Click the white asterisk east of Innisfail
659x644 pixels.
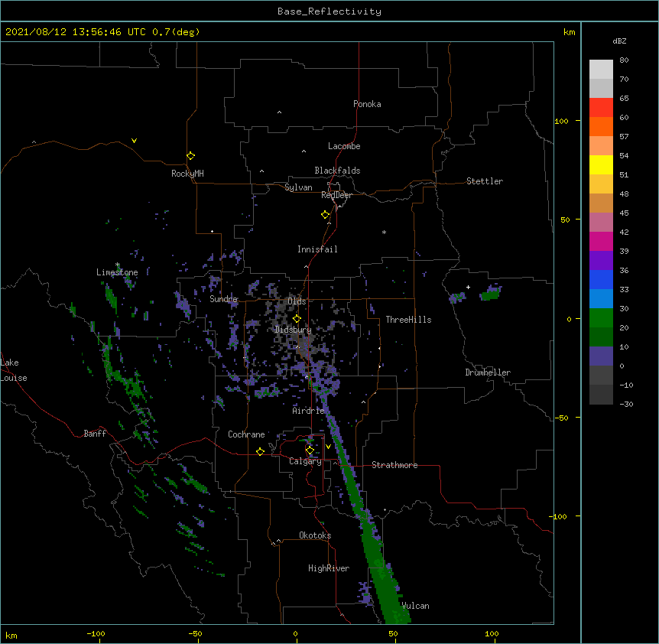click(384, 232)
